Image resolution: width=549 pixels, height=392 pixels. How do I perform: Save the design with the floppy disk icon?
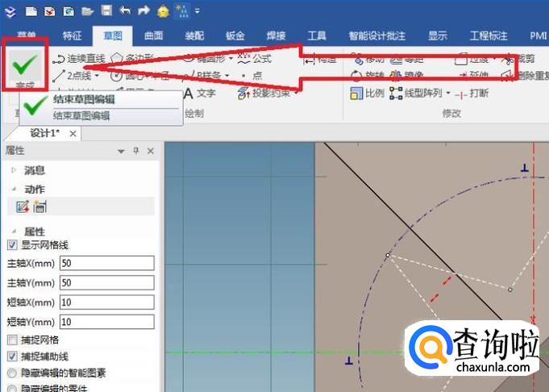pyautogui.click(x=106, y=10)
